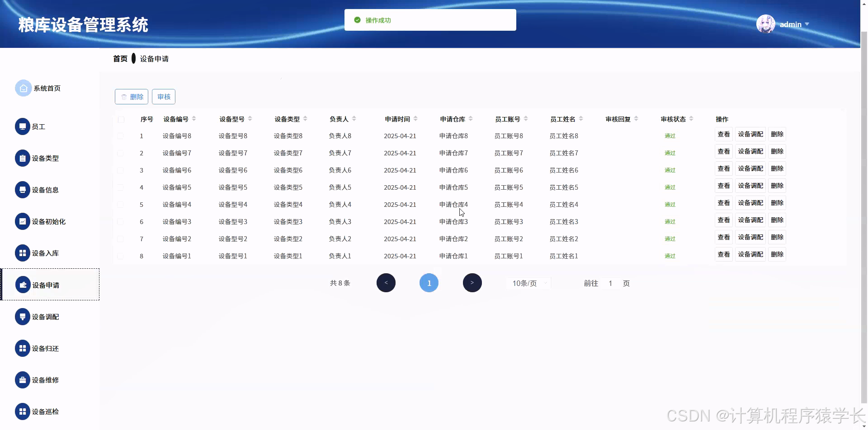
Task: Click 查看 for 设备编号8 row
Action: pyautogui.click(x=724, y=134)
